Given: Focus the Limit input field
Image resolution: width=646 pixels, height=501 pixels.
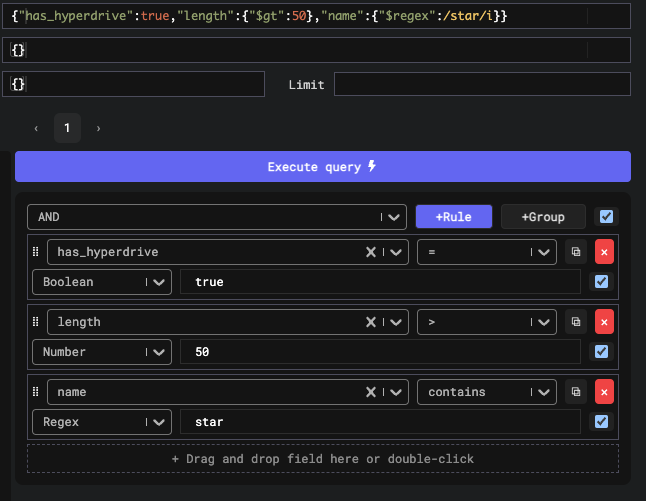Looking at the screenshot, I should click(482, 84).
